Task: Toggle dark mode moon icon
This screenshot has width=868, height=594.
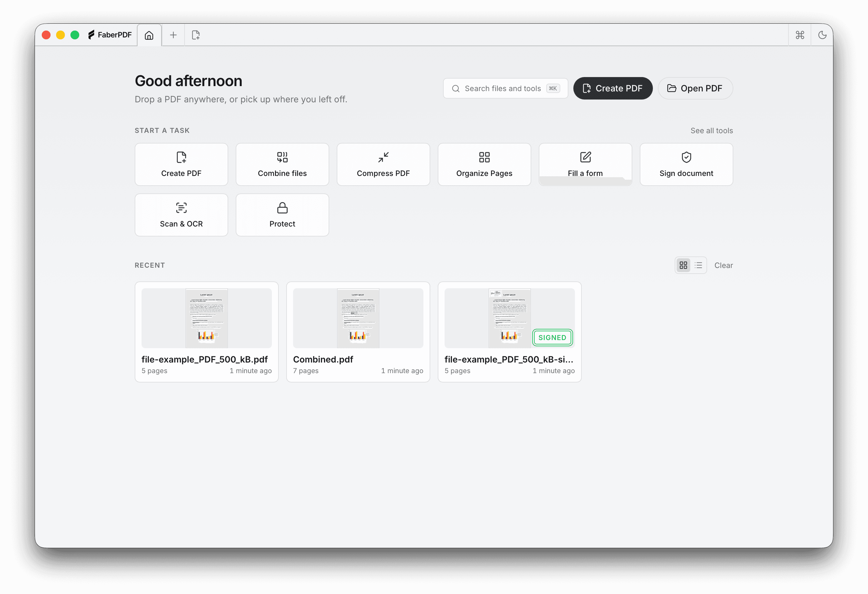Action: click(822, 35)
